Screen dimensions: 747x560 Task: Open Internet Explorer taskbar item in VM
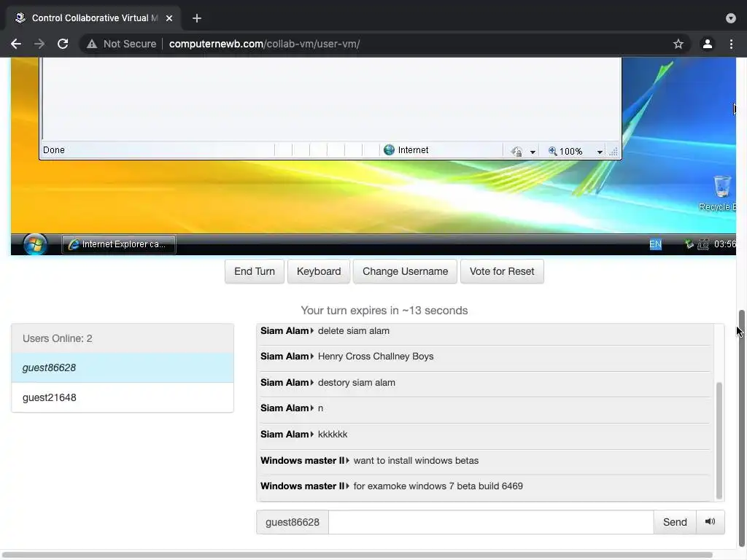point(119,244)
